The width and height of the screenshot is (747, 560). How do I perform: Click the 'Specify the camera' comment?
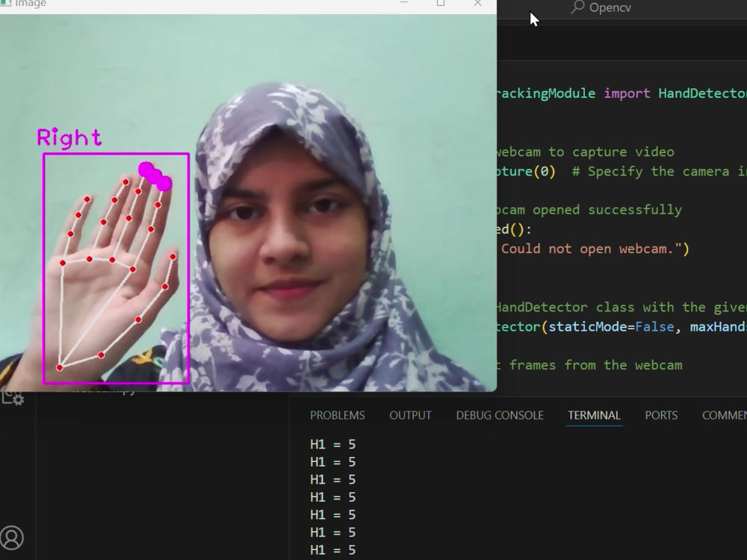pyautogui.click(x=658, y=172)
